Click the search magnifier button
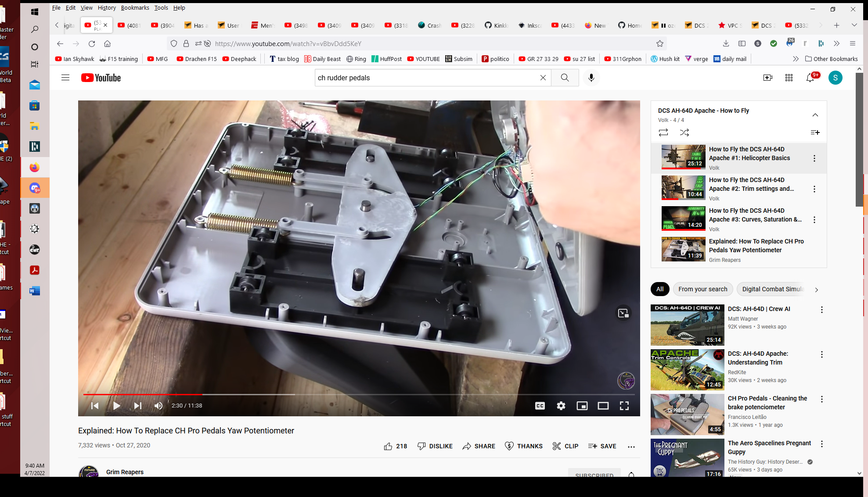Image resolution: width=868 pixels, height=497 pixels. (x=565, y=78)
